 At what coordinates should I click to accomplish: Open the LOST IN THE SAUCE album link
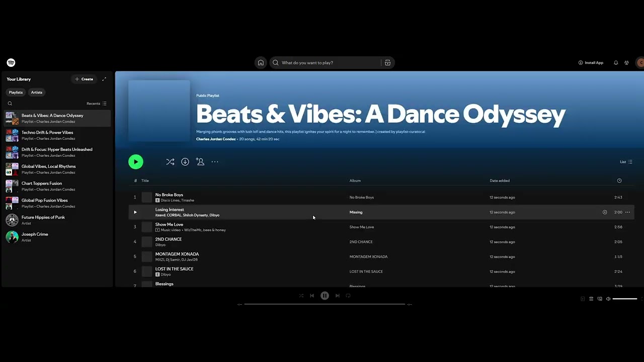click(x=366, y=271)
